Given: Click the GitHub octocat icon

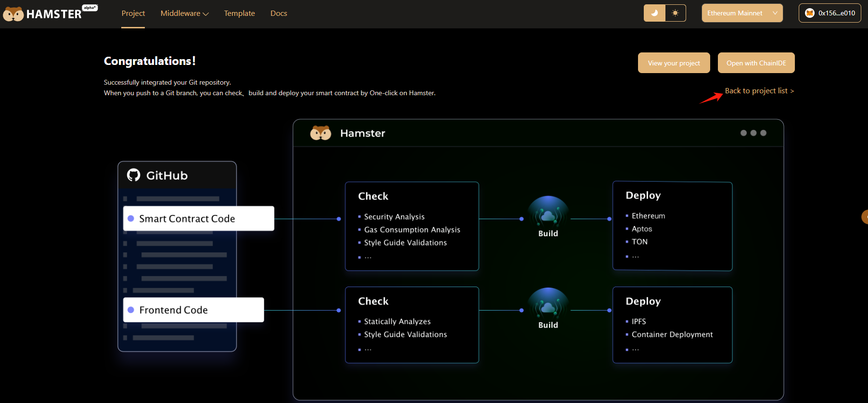Looking at the screenshot, I should (x=133, y=175).
